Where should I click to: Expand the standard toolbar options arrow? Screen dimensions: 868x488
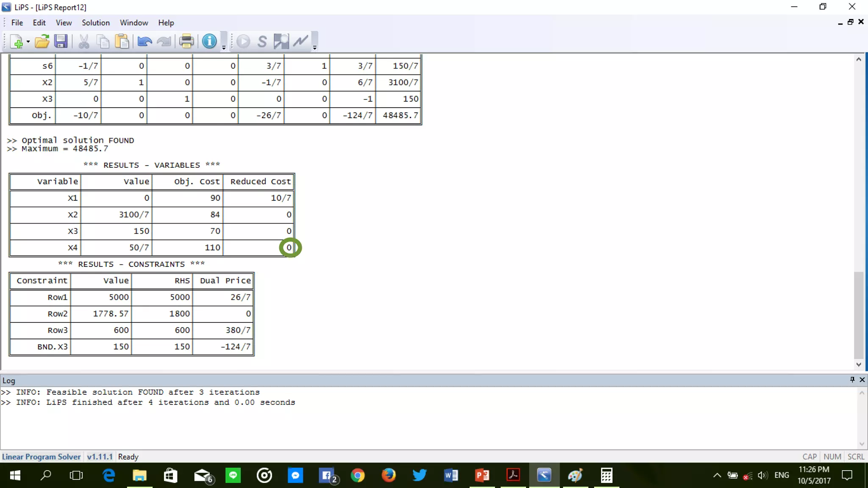[224, 48]
